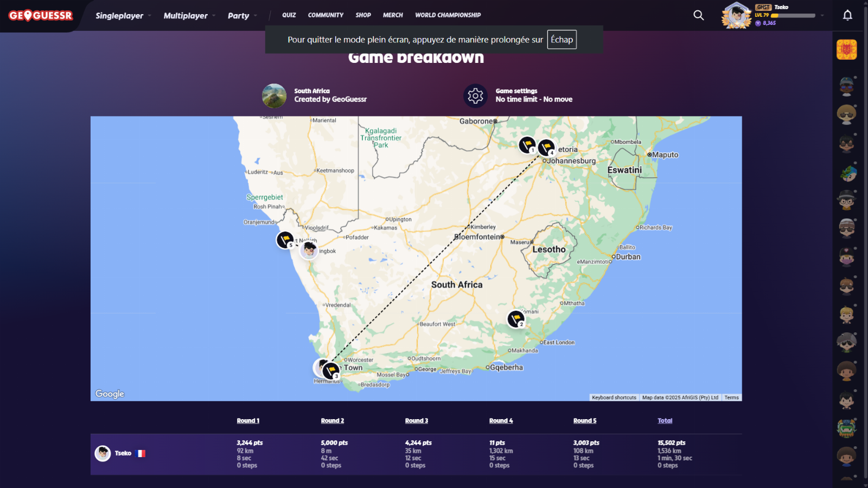This screenshot has width=868, height=488.
Task: Open the search magnifier icon
Action: [699, 15]
